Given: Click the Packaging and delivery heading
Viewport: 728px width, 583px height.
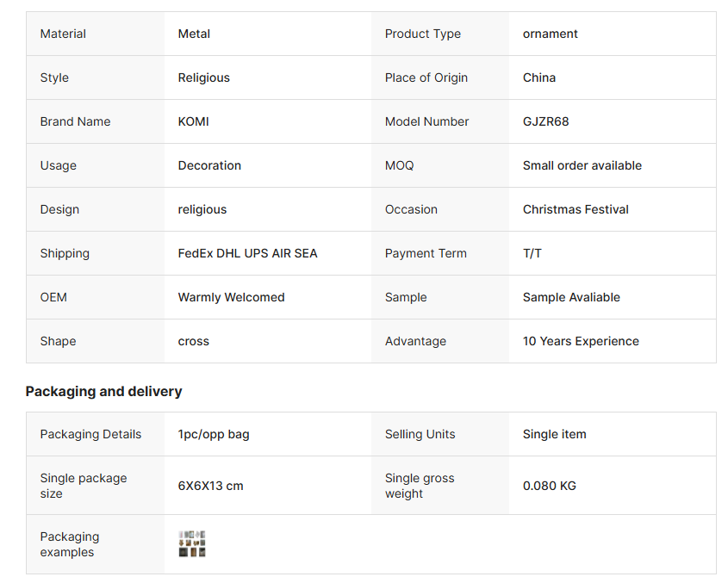Looking at the screenshot, I should tap(103, 391).
